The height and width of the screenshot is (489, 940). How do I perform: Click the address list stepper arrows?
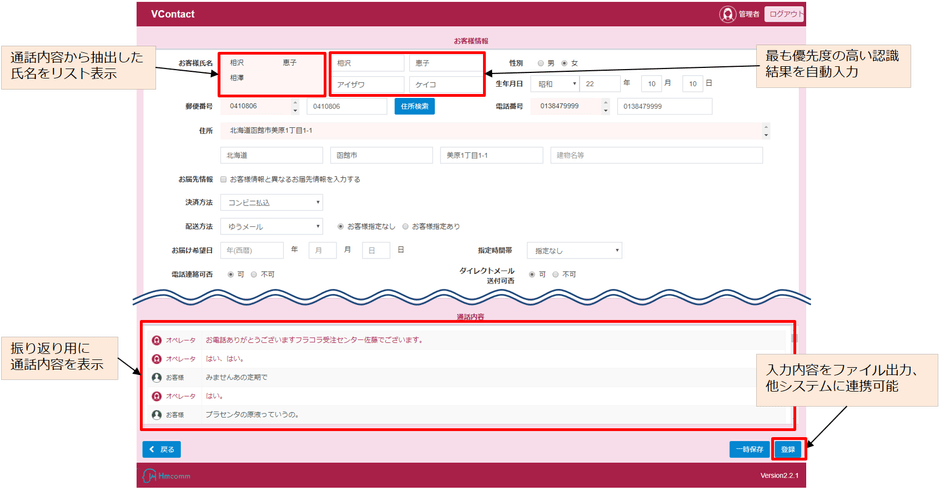pos(765,130)
